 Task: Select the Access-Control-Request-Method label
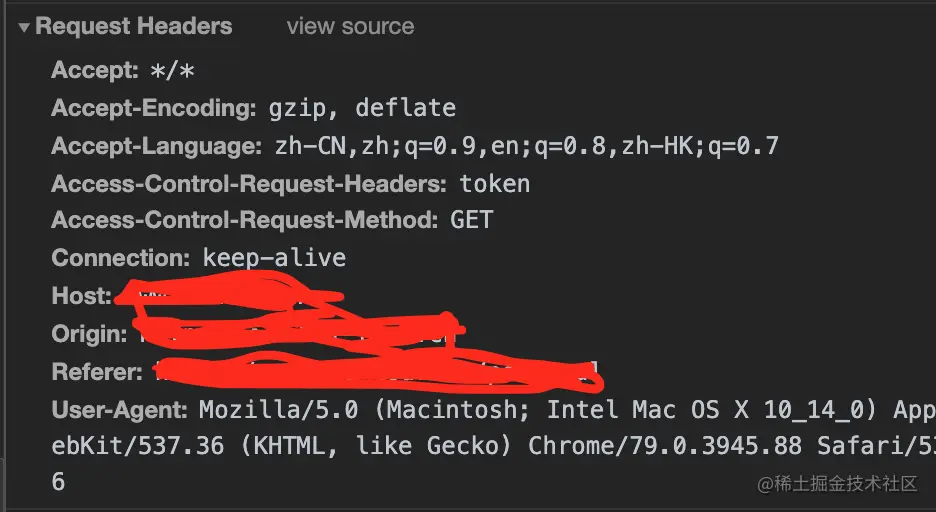pyautogui.click(x=245, y=220)
